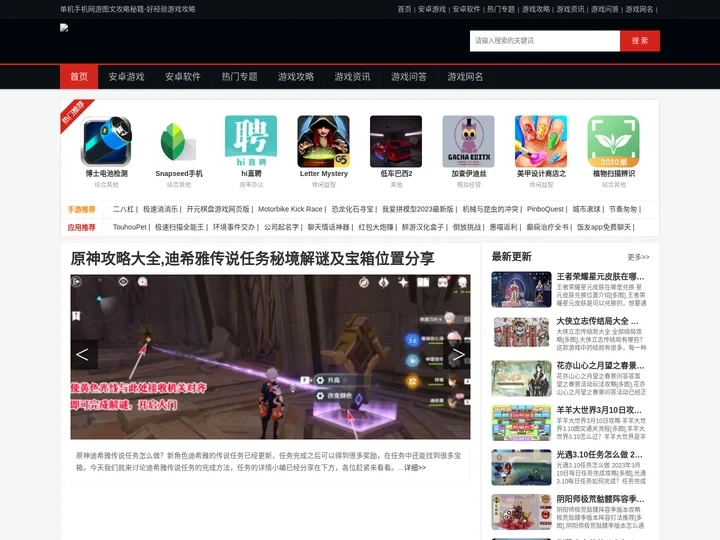Open the 王者荣耀星元皮肤在哪 title link
This screenshot has width=720, height=540.
(x=600, y=276)
